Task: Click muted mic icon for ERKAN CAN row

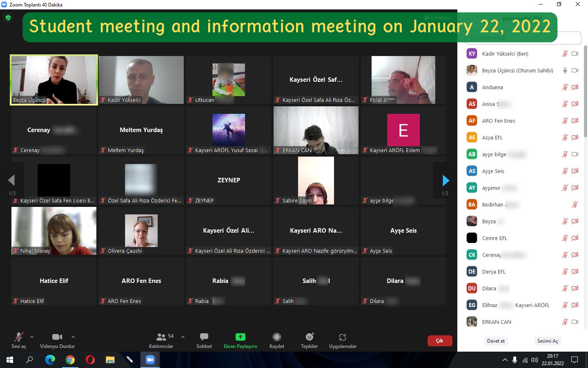Action: click(x=565, y=322)
